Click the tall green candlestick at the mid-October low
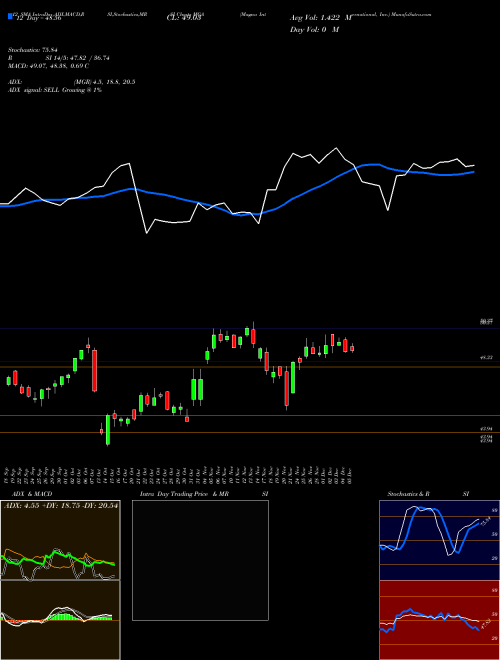 pos(108,430)
